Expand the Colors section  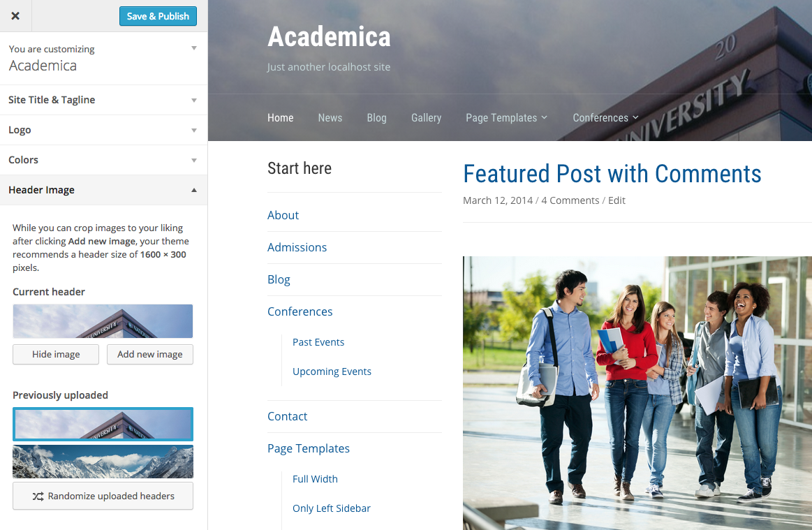(103, 160)
